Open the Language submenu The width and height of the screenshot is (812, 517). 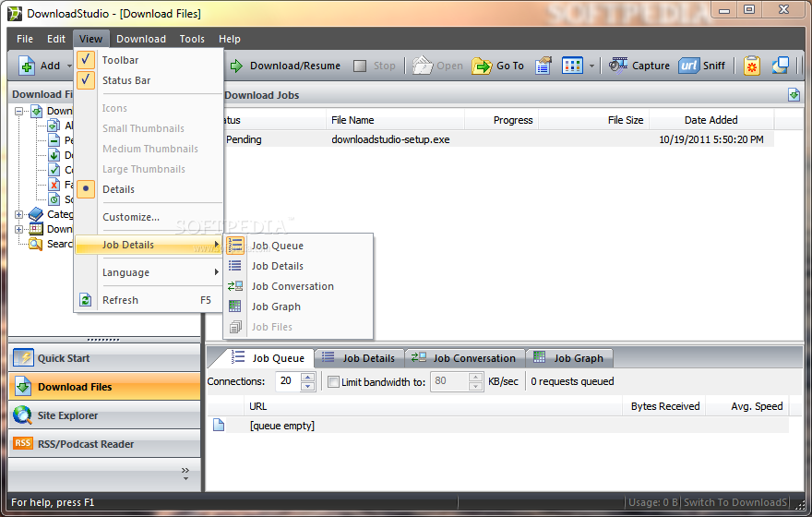pos(149,272)
